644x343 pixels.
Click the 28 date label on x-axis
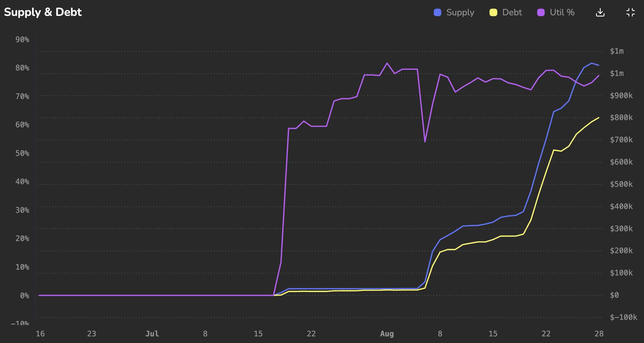point(599,334)
